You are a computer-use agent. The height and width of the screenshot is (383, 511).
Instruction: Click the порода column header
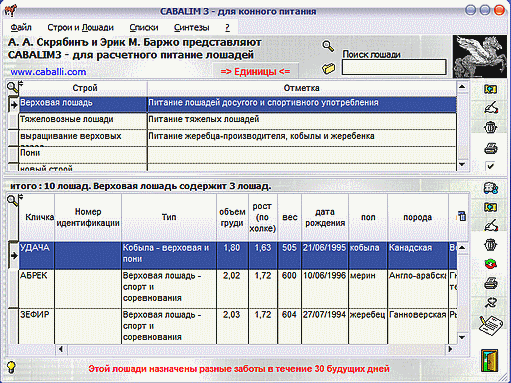(417, 217)
